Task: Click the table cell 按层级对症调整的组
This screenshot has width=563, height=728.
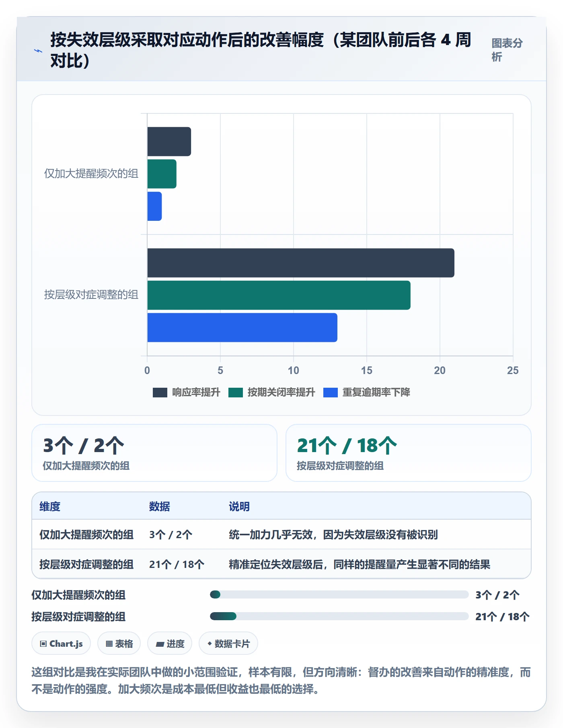Action: point(86,564)
